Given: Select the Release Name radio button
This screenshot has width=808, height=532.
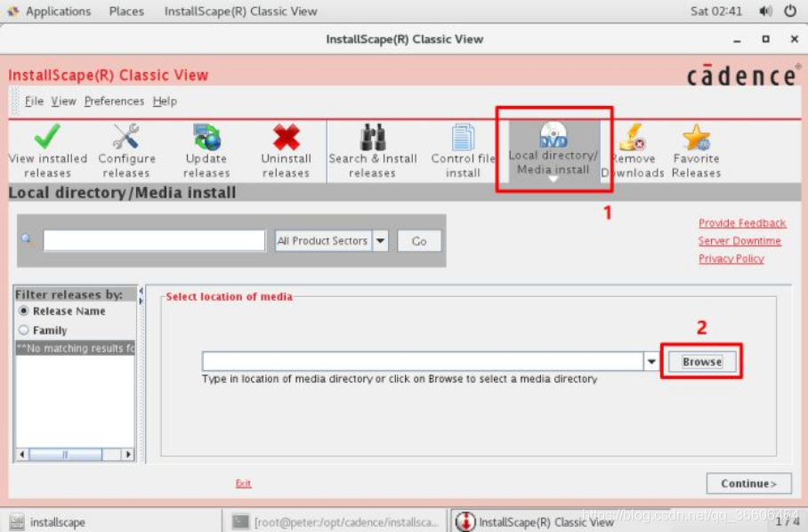Looking at the screenshot, I should click(24, 311).
